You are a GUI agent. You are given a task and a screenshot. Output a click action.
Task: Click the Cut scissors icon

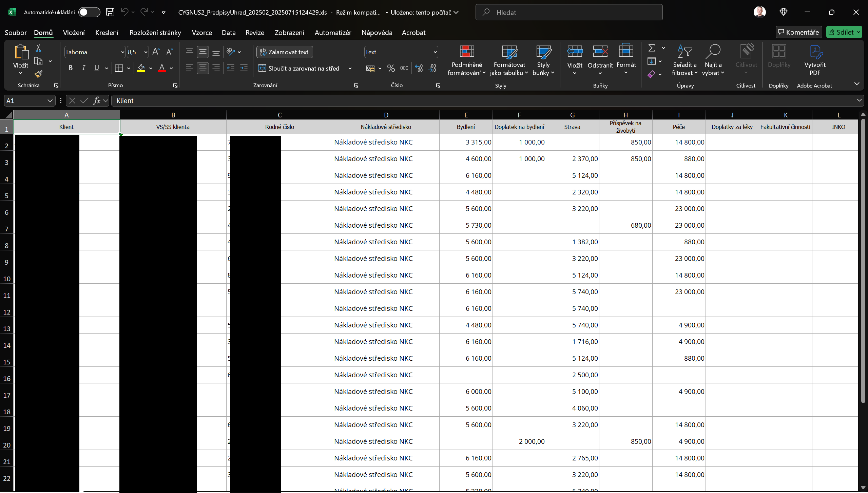tap(38, 48)
